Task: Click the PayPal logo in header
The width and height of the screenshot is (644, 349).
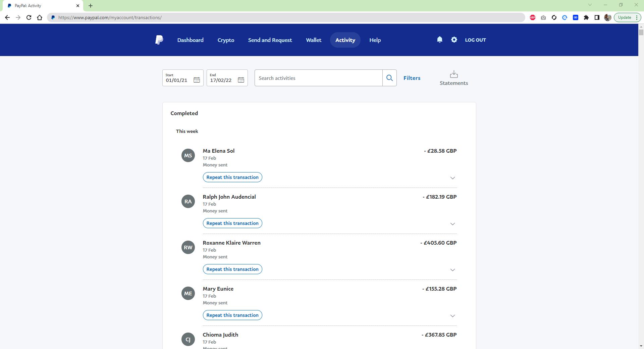Action: [x=159, y=40]
